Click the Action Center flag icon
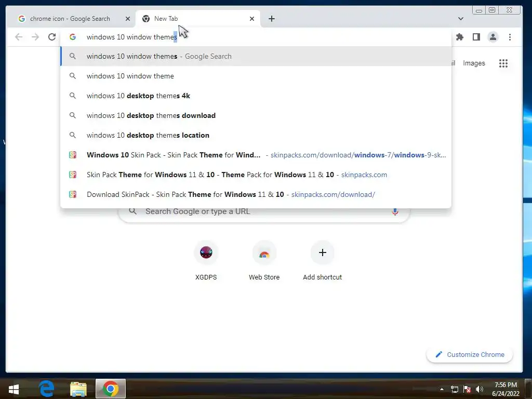 [467, 389]
